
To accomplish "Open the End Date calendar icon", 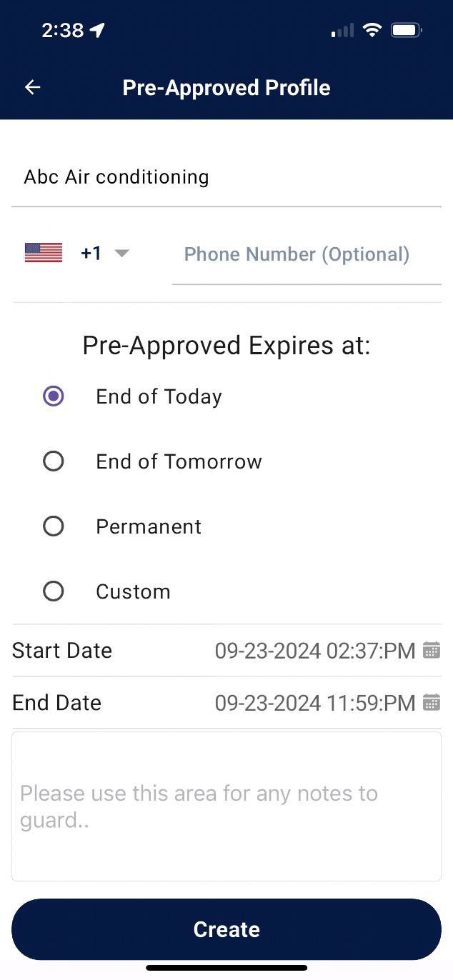I will coord(432,702).
